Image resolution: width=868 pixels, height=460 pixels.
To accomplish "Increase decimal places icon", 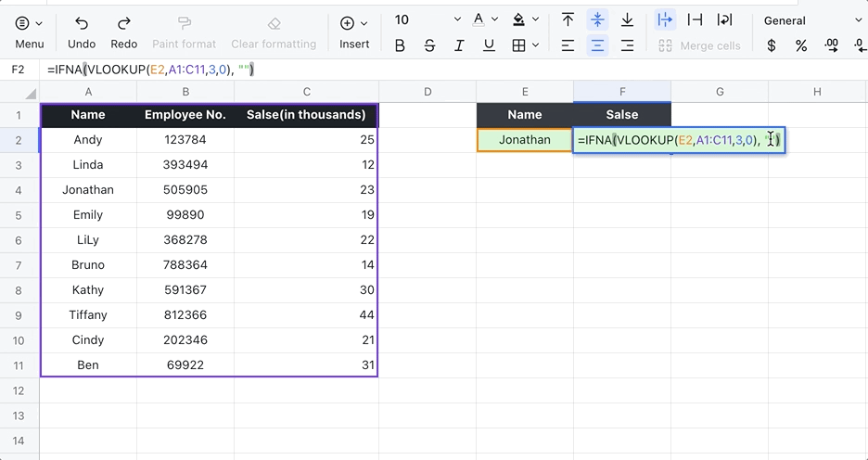I will point(831,46).
